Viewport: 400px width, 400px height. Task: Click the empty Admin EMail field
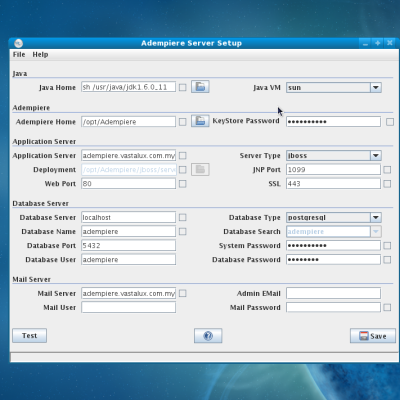pos(333,293)
